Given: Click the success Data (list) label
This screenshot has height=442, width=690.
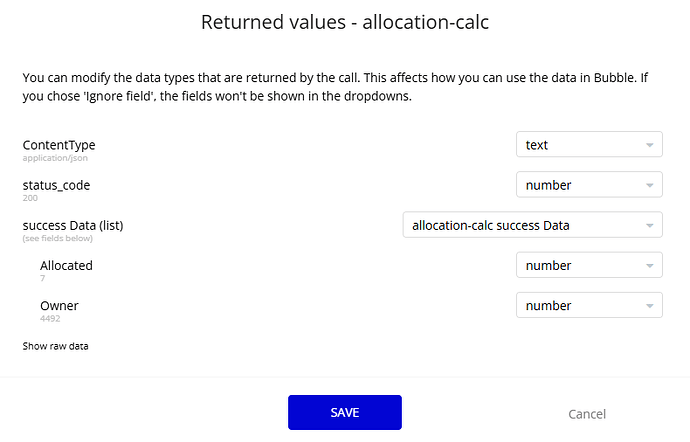Looking at the screenshot, I should click(x=72, y=225).
